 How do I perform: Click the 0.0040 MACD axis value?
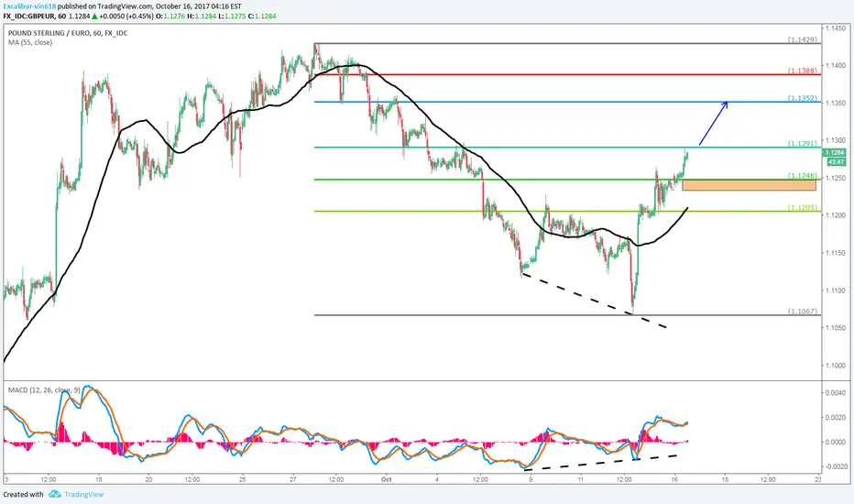tap(836, 393)
